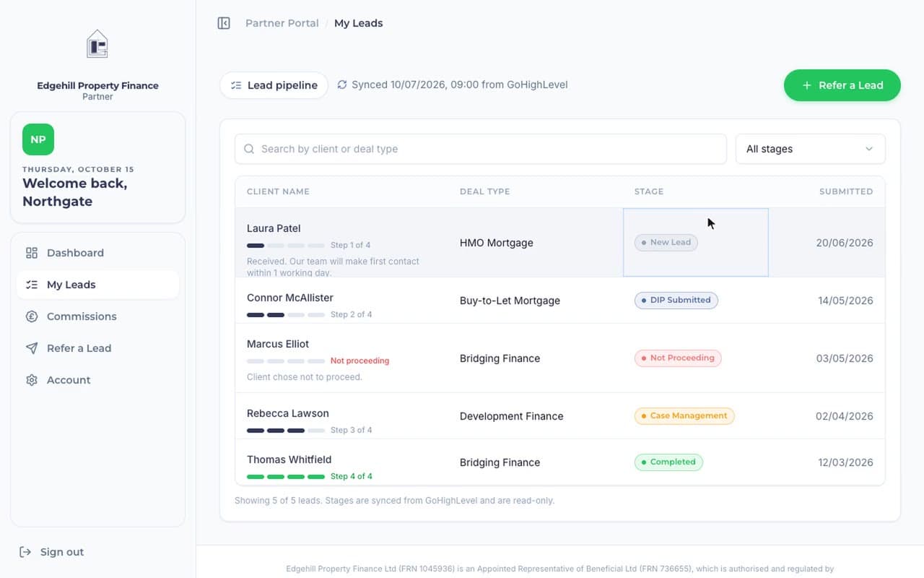Screen dimensions: 924x578
Task: Click the Case Management stage badge
Action: [684, 416]
